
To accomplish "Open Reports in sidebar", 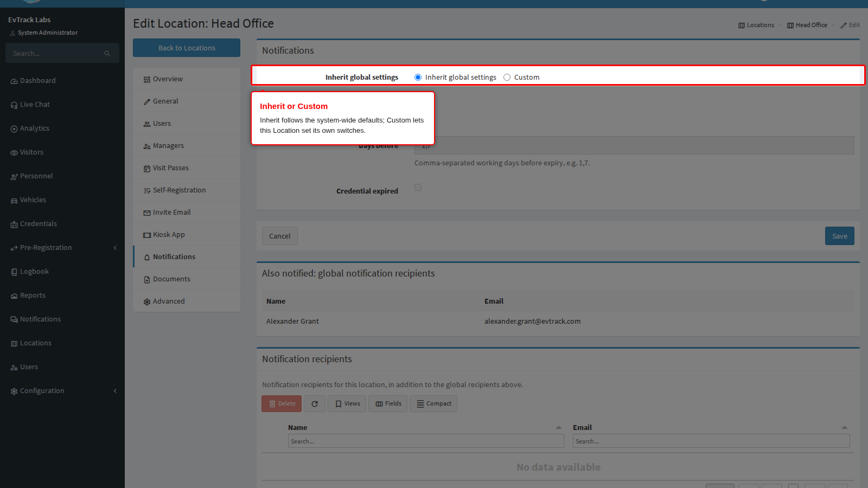I will [x=28, y=296].
